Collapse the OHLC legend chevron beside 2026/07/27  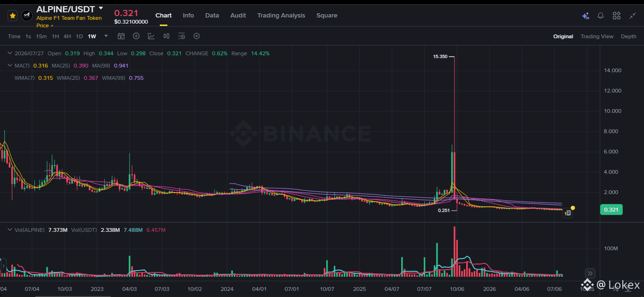click(x=10, y=53)
